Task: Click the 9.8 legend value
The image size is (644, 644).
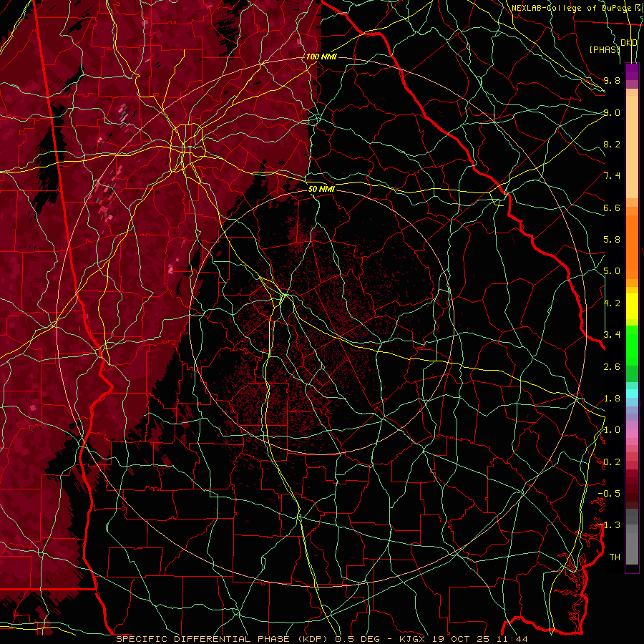Action: pos(612,80)
